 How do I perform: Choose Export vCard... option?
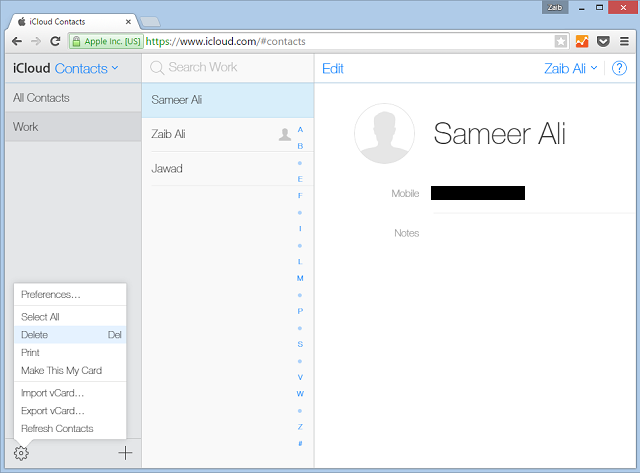point(70,411)
